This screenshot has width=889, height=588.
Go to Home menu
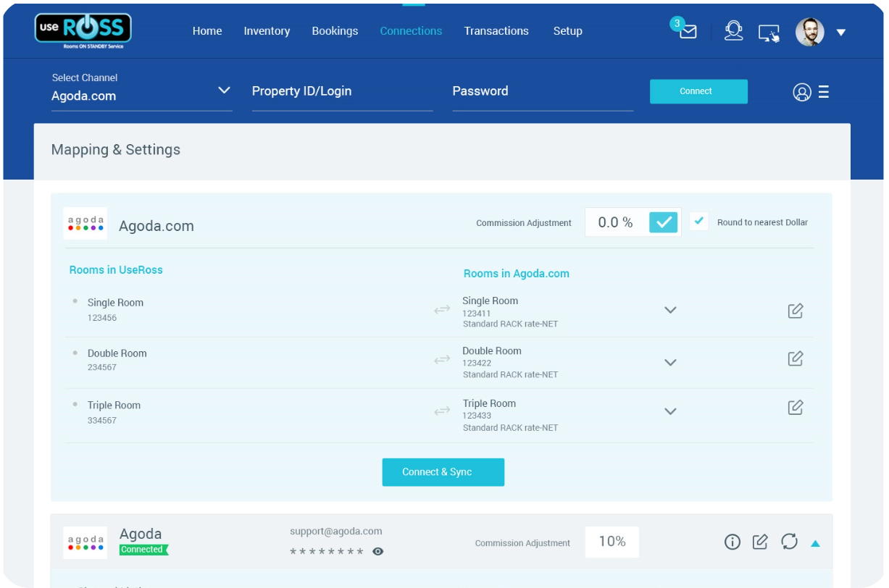point(207,31)
